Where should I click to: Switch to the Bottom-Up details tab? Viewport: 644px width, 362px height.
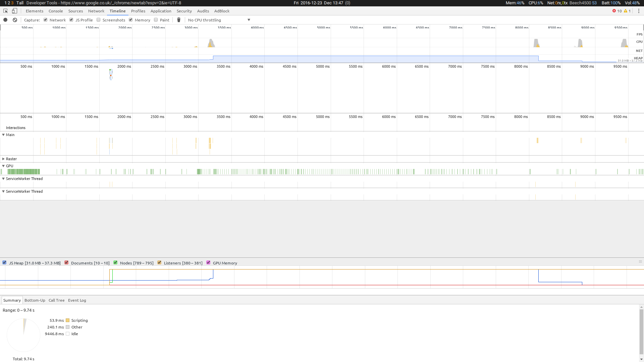(x=35, y=300)
